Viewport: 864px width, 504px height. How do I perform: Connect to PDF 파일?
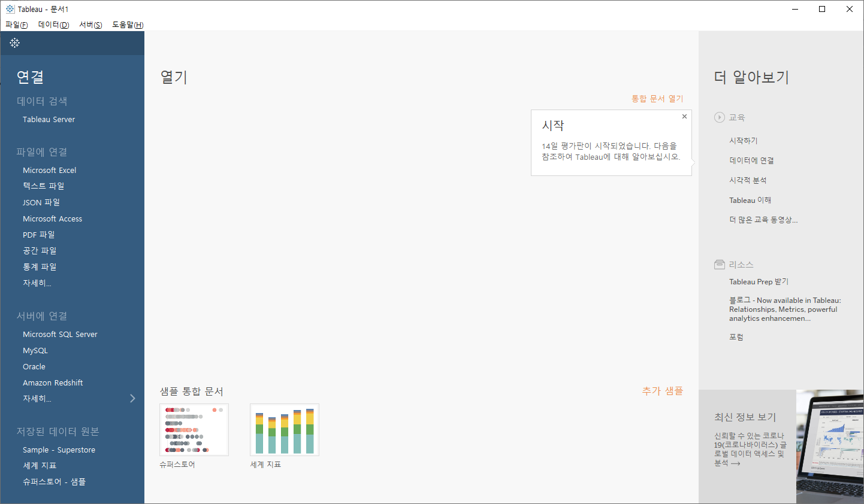point(39,235)
